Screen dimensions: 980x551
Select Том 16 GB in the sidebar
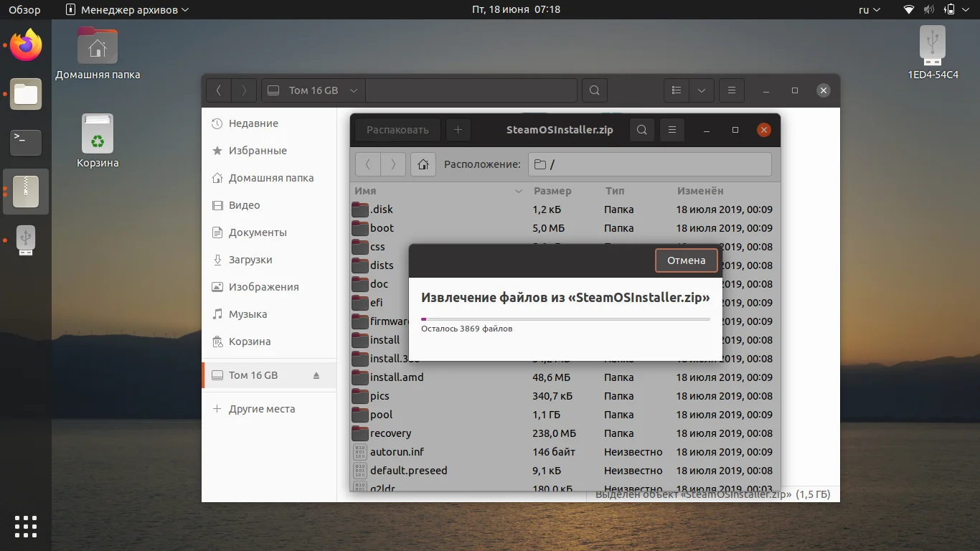click(269, 375)
